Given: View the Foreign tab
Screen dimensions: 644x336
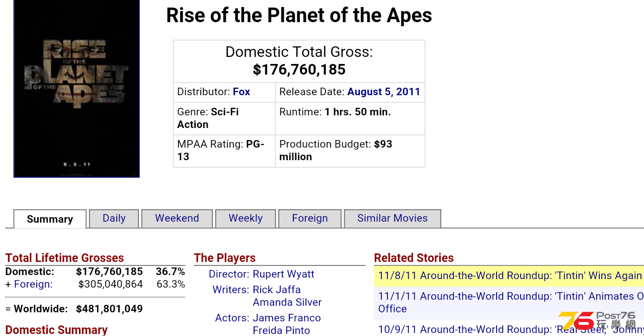Looking at the screenshot, I should 310,218.
